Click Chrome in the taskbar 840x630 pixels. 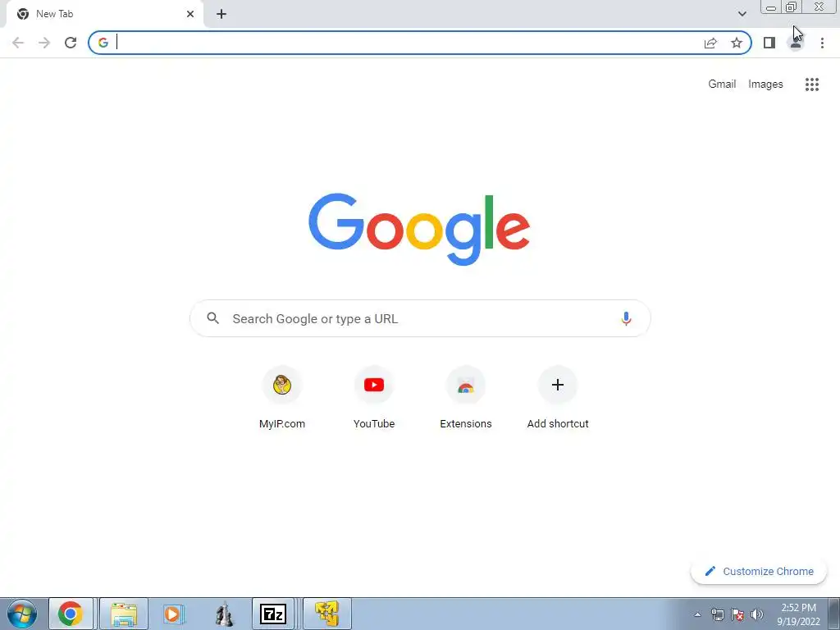(71, 614)
